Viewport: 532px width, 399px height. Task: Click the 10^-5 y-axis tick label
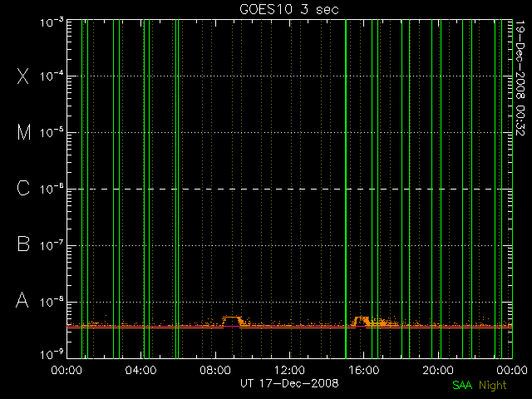52,132
